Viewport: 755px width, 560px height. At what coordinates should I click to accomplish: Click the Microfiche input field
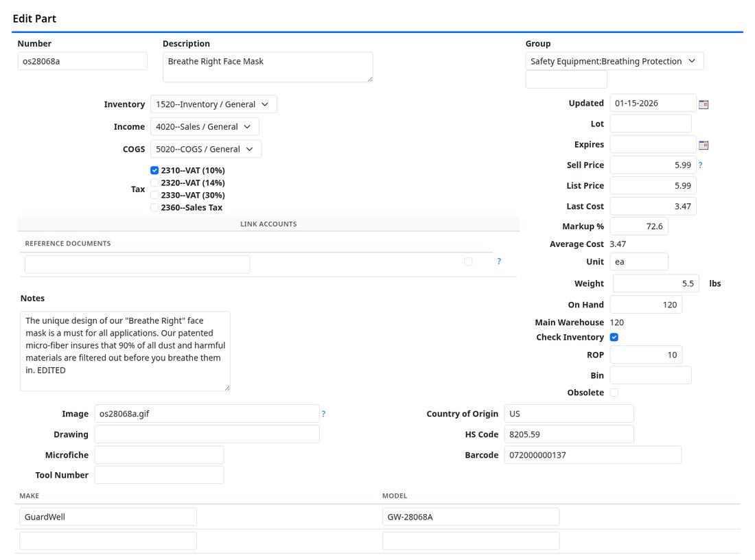tap(159, 455)
